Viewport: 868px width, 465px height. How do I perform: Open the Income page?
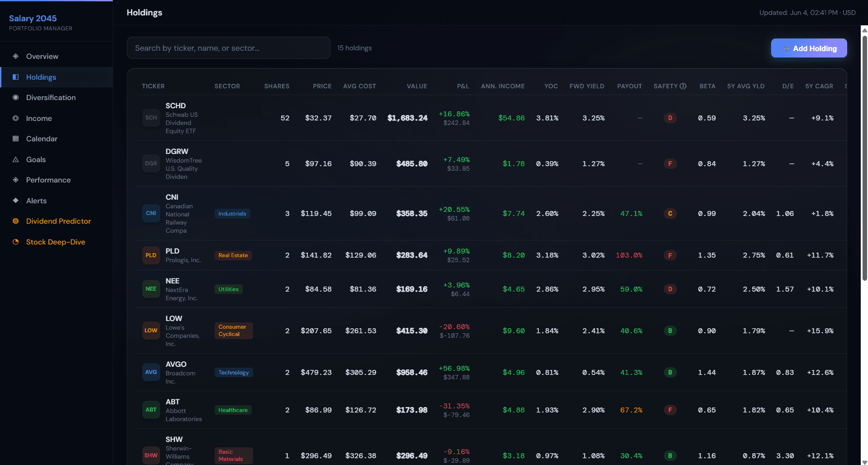pyautogui.click(x=57, y=118)
